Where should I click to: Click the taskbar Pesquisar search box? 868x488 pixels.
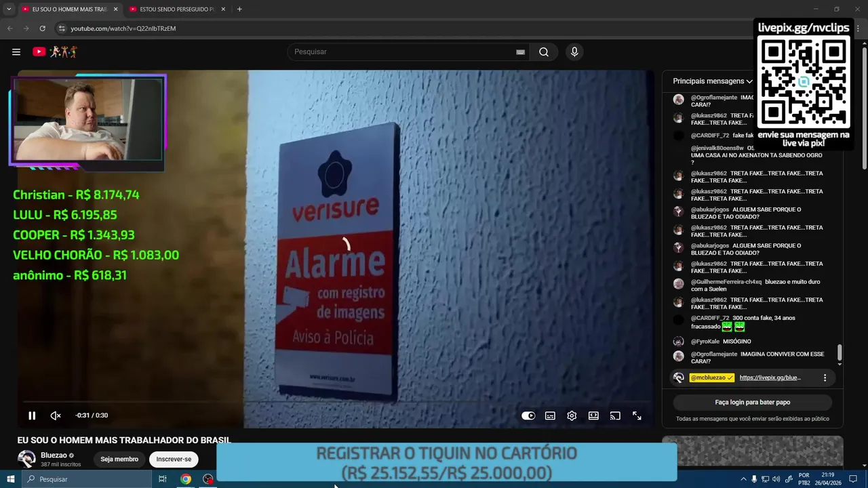pyautogui.click(x=87, y=479)
